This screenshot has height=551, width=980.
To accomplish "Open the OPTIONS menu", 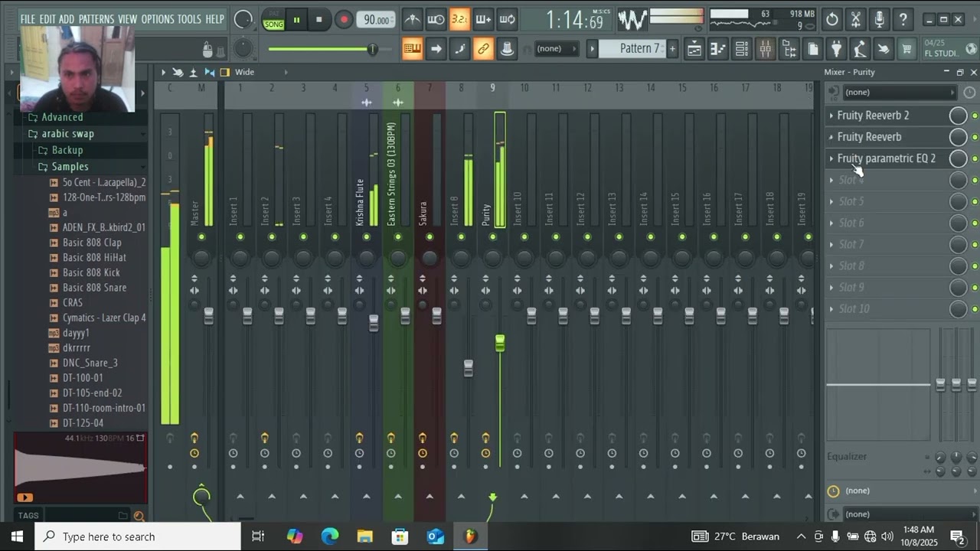I will point(158,19).
